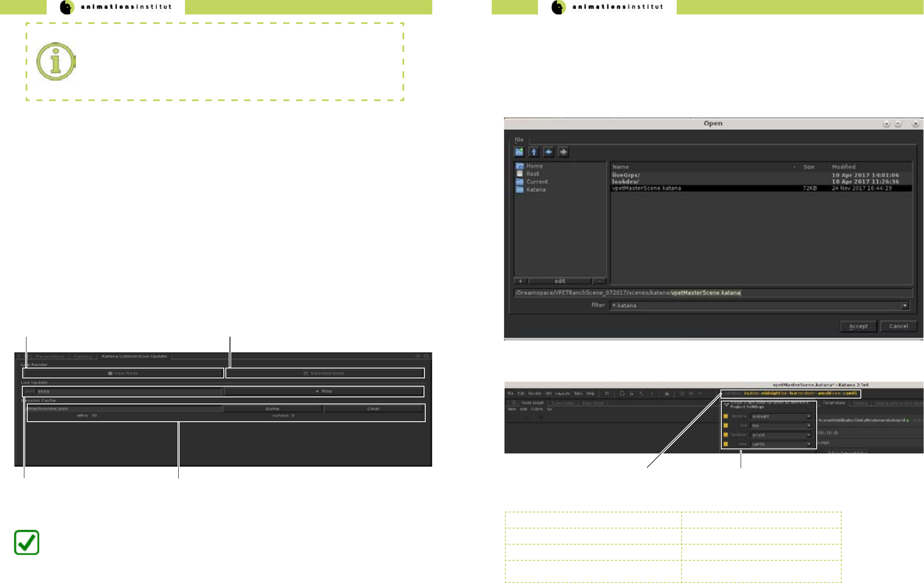Open the Render menu in Katana
The width and height of the screenshot is (924, 583).
[x=535, y=394]
